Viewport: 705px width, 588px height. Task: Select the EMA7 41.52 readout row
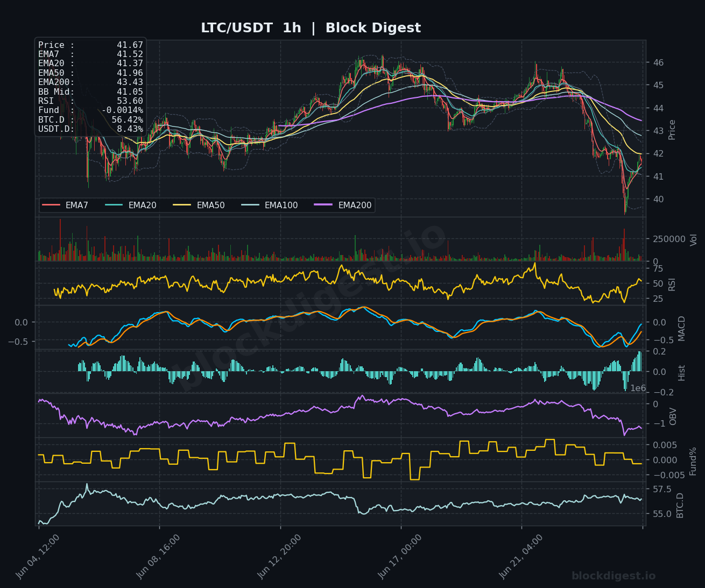(90, 54)
